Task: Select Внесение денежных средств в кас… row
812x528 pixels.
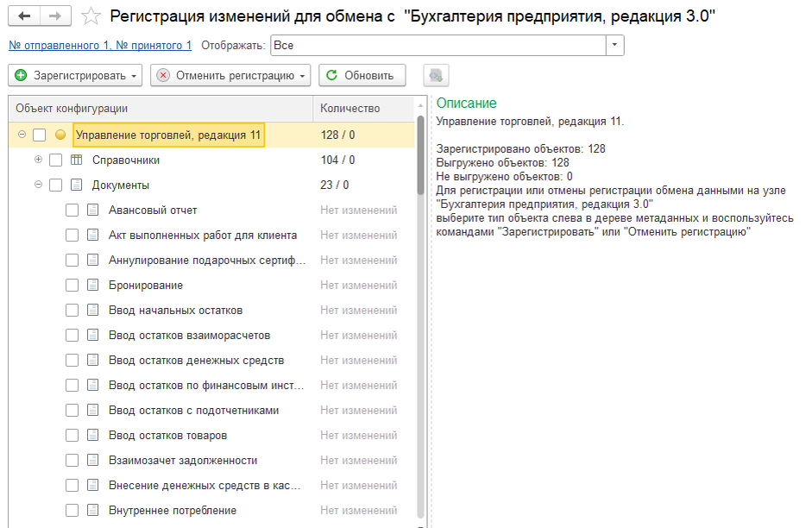Action: click(x=211, y=486)
